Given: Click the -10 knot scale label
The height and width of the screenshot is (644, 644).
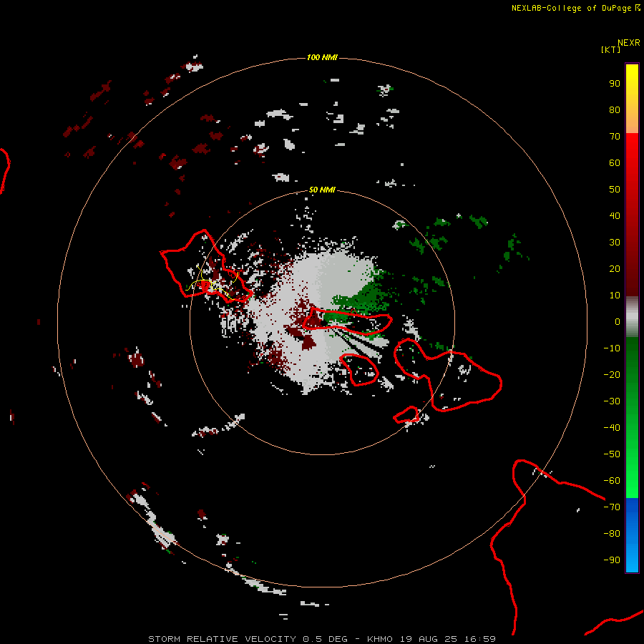Looking at the screenshot, I should (612, 348).
